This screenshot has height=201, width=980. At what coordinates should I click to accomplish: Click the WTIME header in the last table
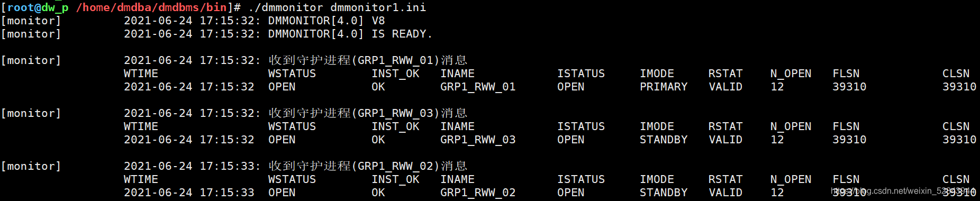(141, 179)
